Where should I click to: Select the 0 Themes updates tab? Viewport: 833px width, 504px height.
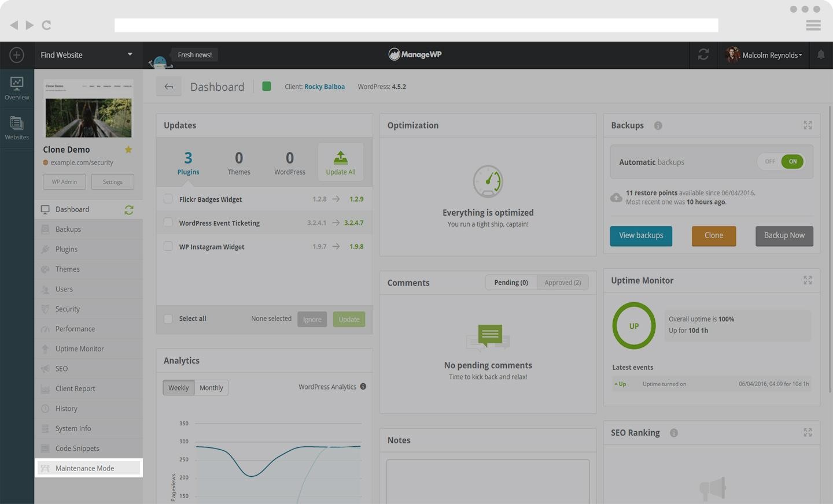pos(239,162)
